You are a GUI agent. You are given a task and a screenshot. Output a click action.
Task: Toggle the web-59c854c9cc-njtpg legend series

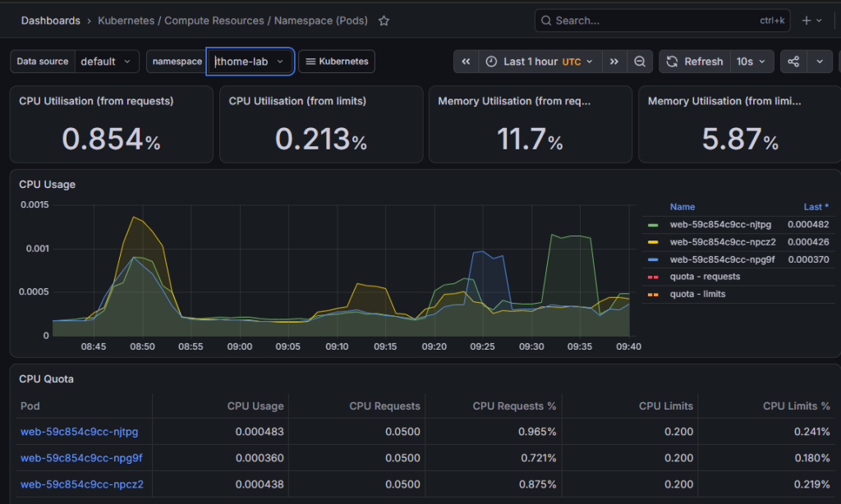(720, 225)
